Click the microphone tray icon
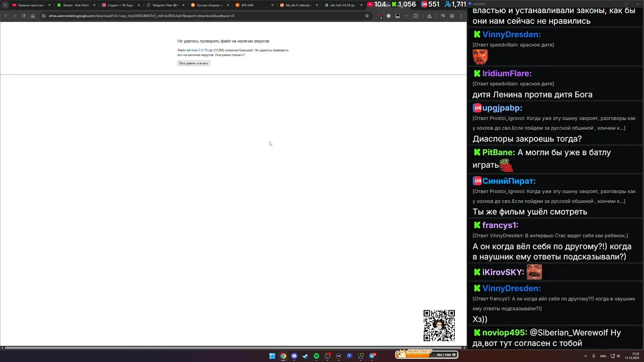Viewport: 644px width, 362px height. [594, 356]
